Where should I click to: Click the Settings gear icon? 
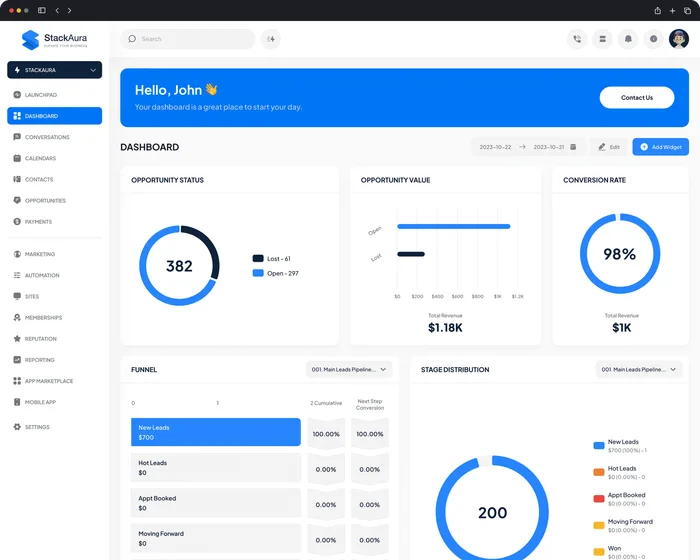coord(17,427)
